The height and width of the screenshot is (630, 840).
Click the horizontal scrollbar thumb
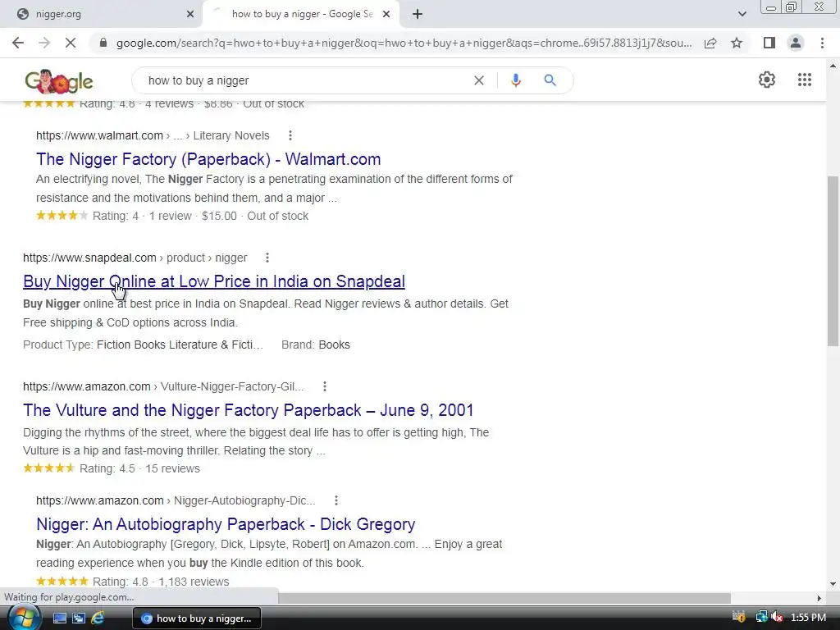pos(504,598)
